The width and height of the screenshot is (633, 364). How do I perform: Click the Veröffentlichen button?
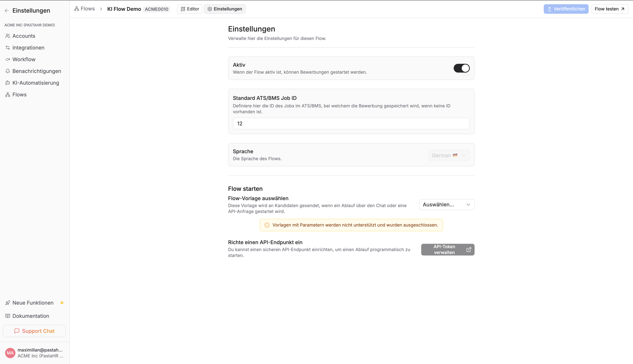tap(566, 9)
